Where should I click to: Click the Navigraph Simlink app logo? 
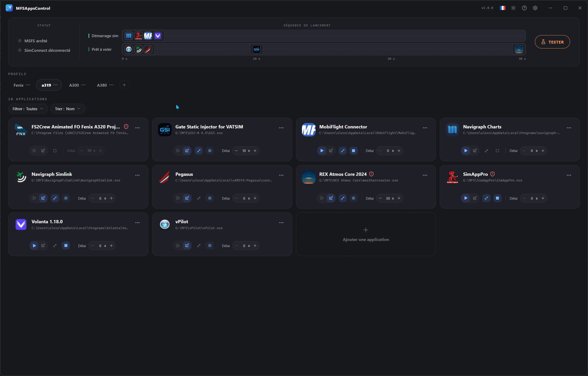point(21,177)
